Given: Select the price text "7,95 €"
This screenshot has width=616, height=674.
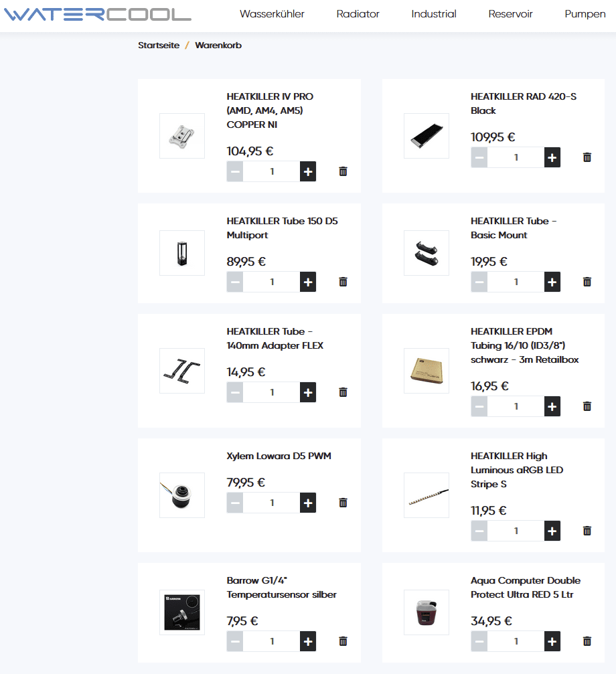Looking at the screenshot, I should click(x=242, y=621).
